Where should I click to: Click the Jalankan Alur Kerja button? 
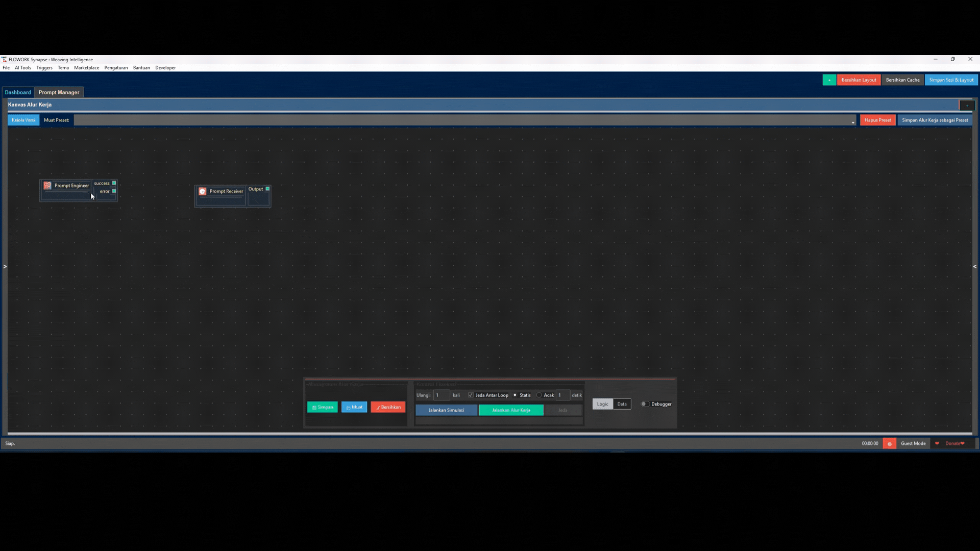511,410
